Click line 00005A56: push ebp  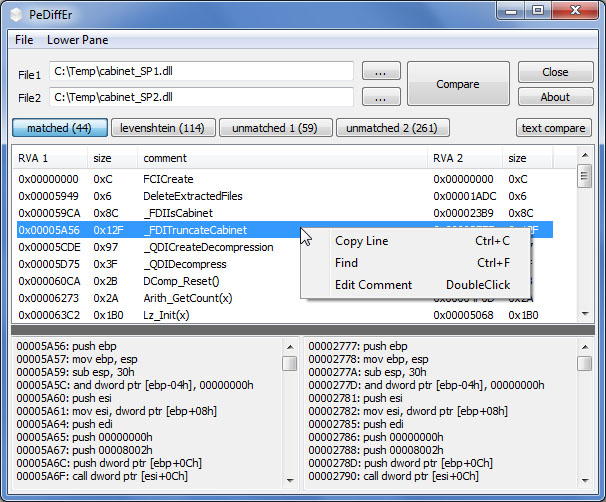click(x=66, y=346)
